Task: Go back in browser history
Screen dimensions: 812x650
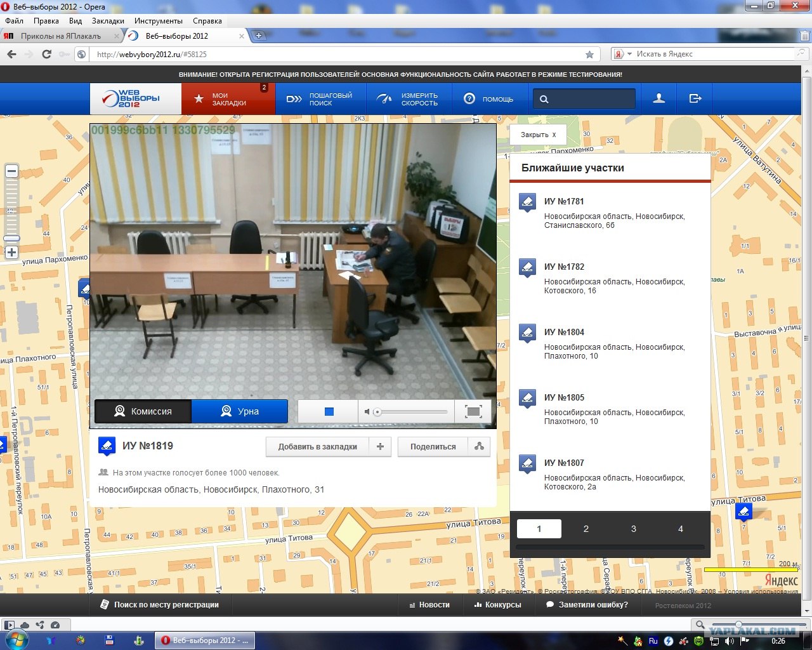Action: (11, 55)
